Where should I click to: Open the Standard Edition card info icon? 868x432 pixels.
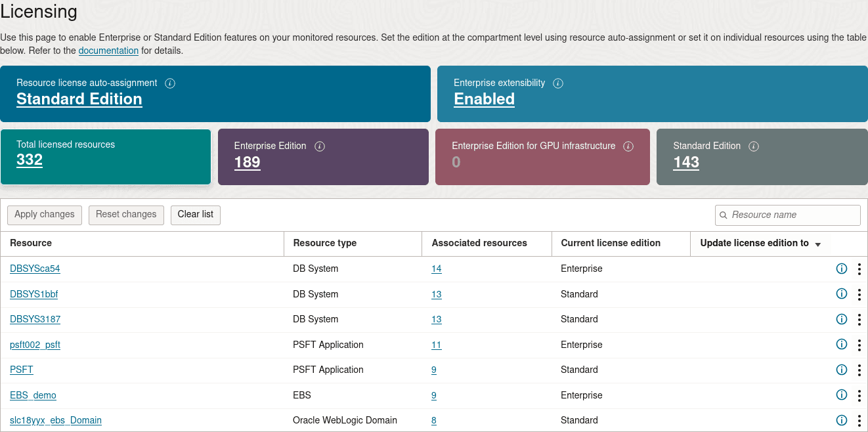(x=754, y=146)
